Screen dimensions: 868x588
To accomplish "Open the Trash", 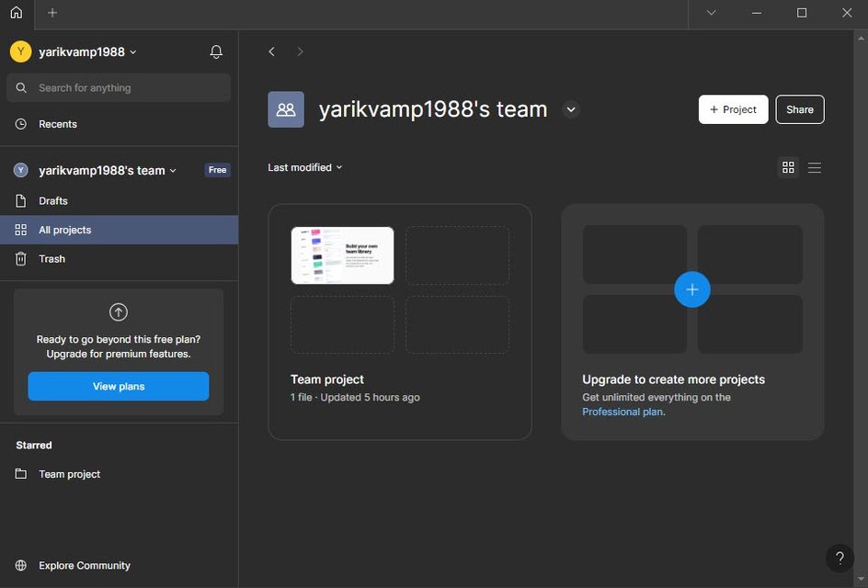I will pos(119,259).
